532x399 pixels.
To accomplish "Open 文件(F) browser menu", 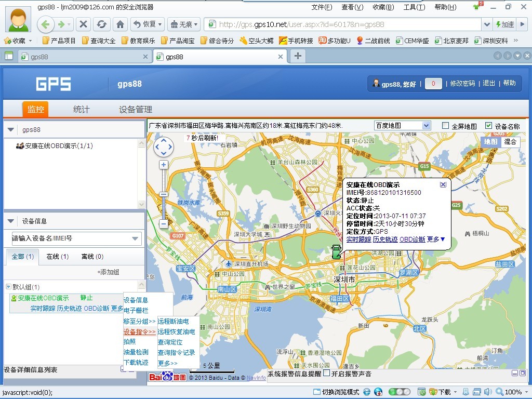I will pos(322,7).
